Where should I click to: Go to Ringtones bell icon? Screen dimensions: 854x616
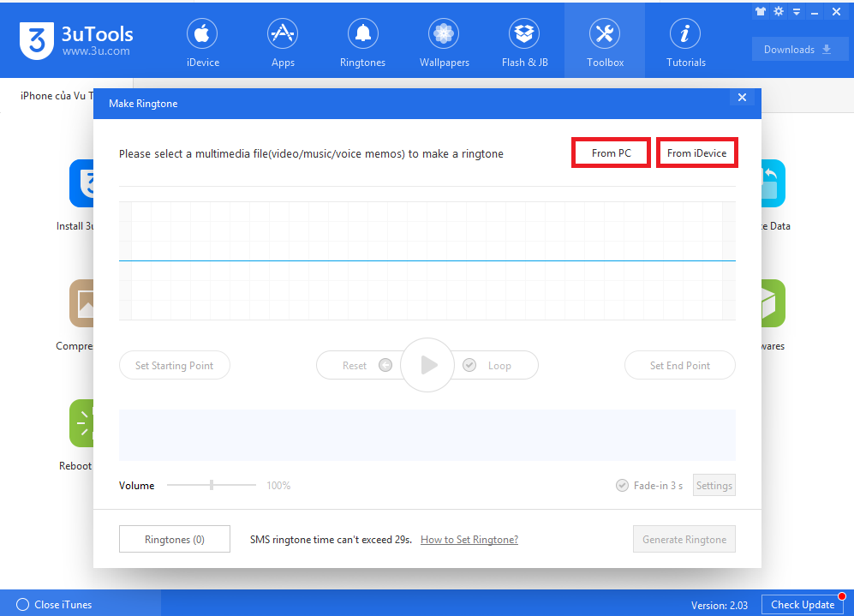tap(362, 34)
